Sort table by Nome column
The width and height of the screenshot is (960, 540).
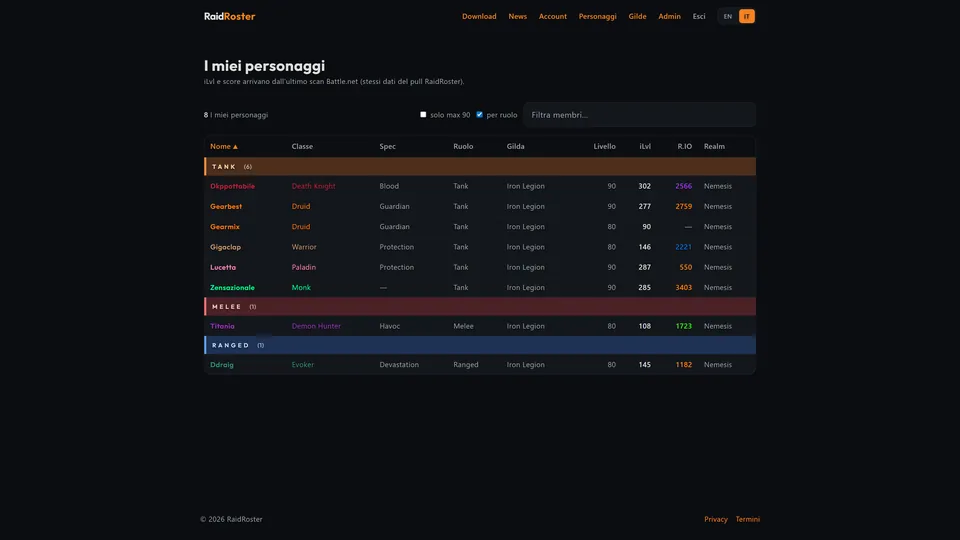(223, 146)
